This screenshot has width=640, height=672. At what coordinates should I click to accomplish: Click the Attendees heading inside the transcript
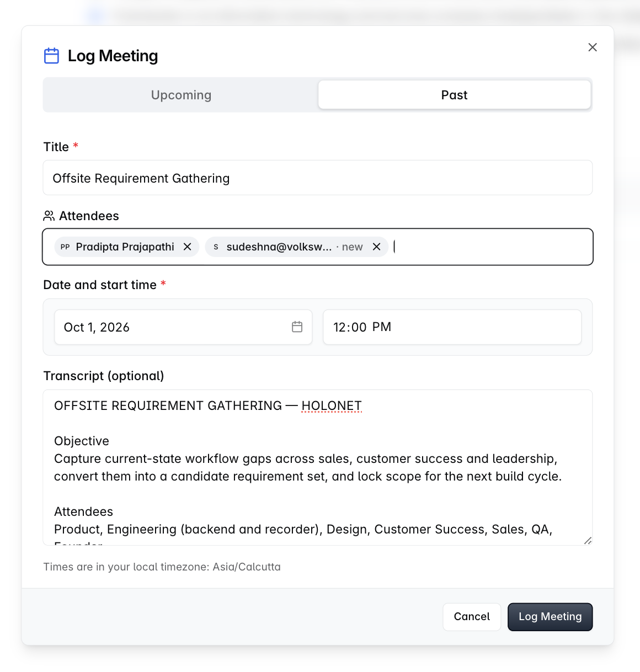[83, 511]
